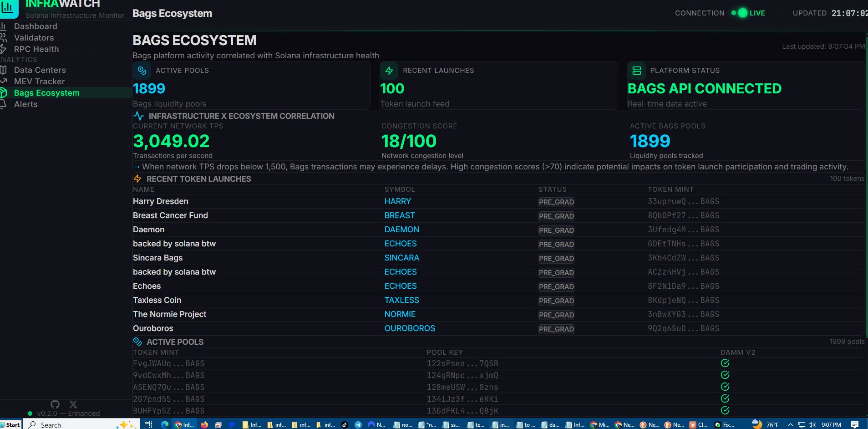Viewport: 868px width, 429px height.
Task: Open Firefox from the taskbar
Action: tap(204, 424)
